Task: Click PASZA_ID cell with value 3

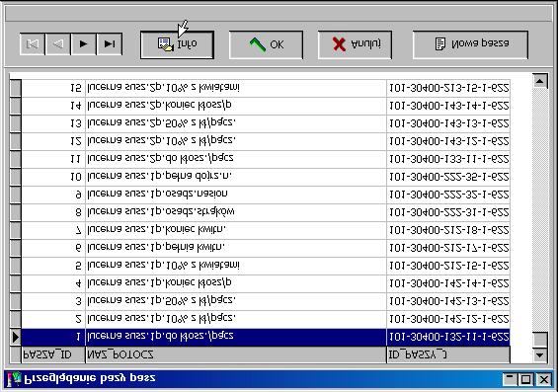Action: [53, 301]
